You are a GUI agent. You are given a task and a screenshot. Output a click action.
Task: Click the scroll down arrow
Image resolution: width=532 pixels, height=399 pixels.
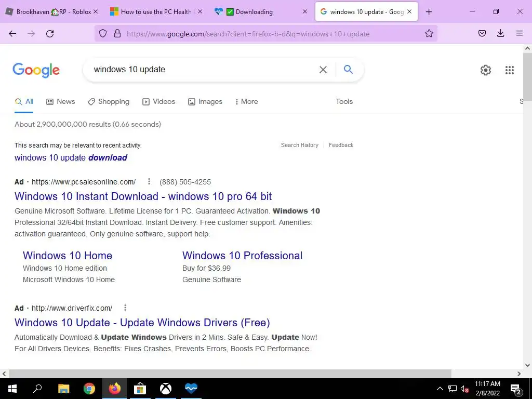coord(527,365)
